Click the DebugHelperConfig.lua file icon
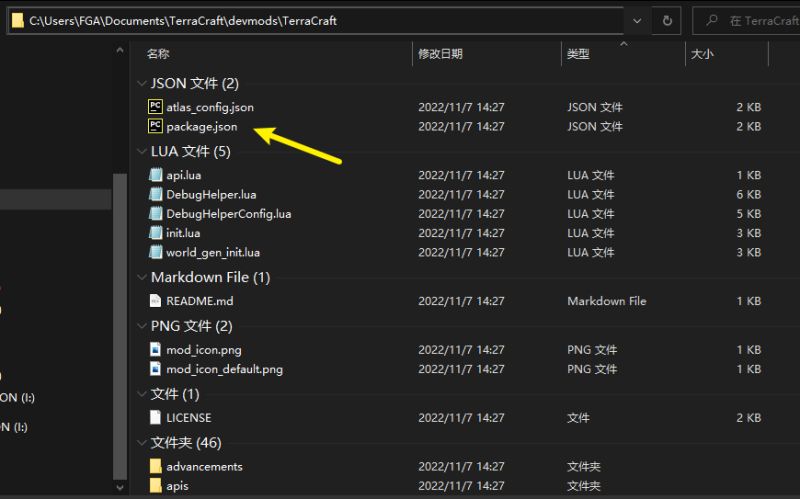This screenshot has height=499, width=800. point(156,214)
